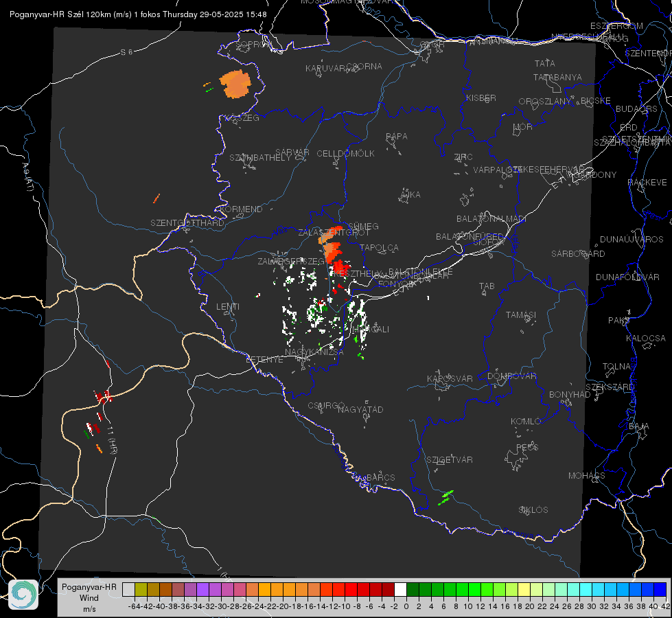Click the NAGYKANIZSA city label
The height and width of the screenshot is (618, 672).
(314, 352)
